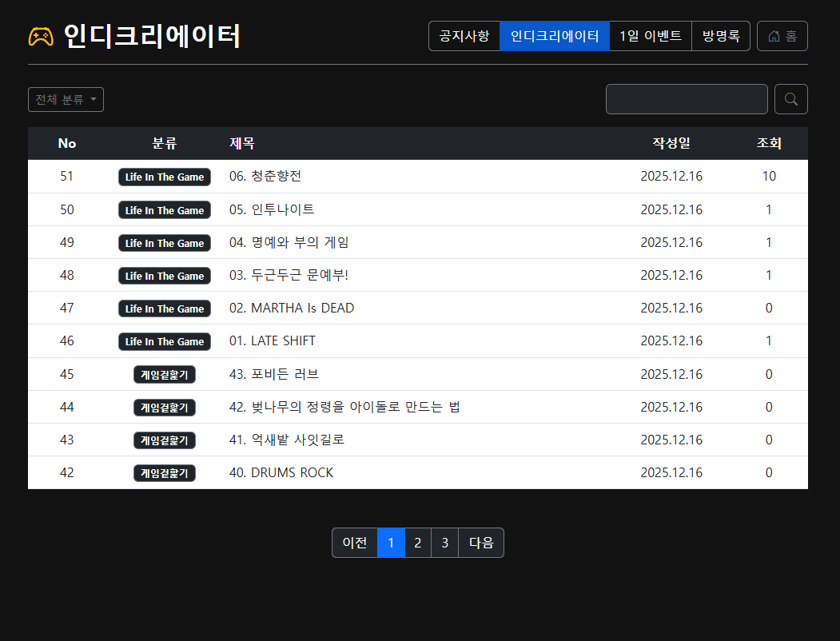
Task: Go to page 2 in pagination
Action: coord(417,543)
